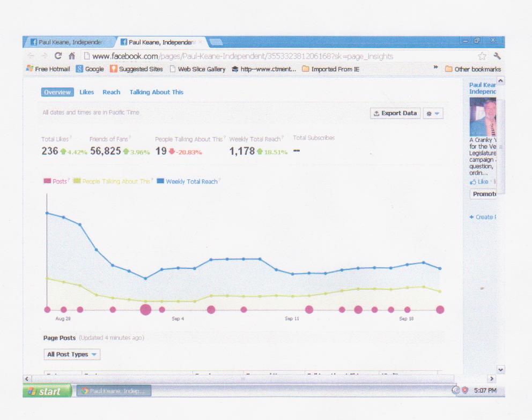Open the Free Hotmail bookmark
Viewport: 532px width, 420px height.
[x=48, y=69]
